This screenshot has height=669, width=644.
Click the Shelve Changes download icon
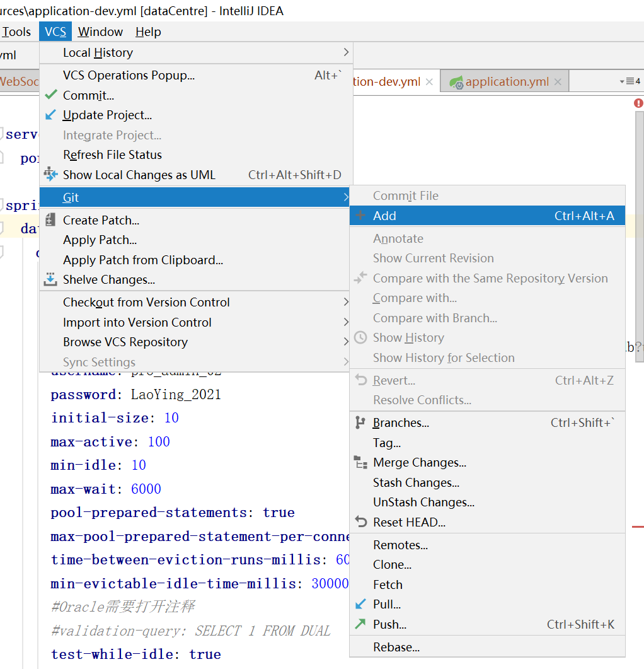coord(50,279)
